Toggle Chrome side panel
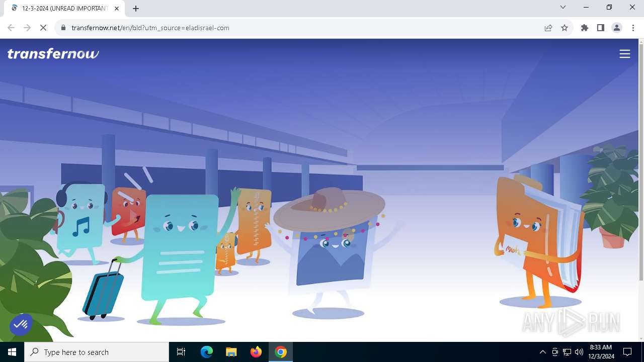 601,28
